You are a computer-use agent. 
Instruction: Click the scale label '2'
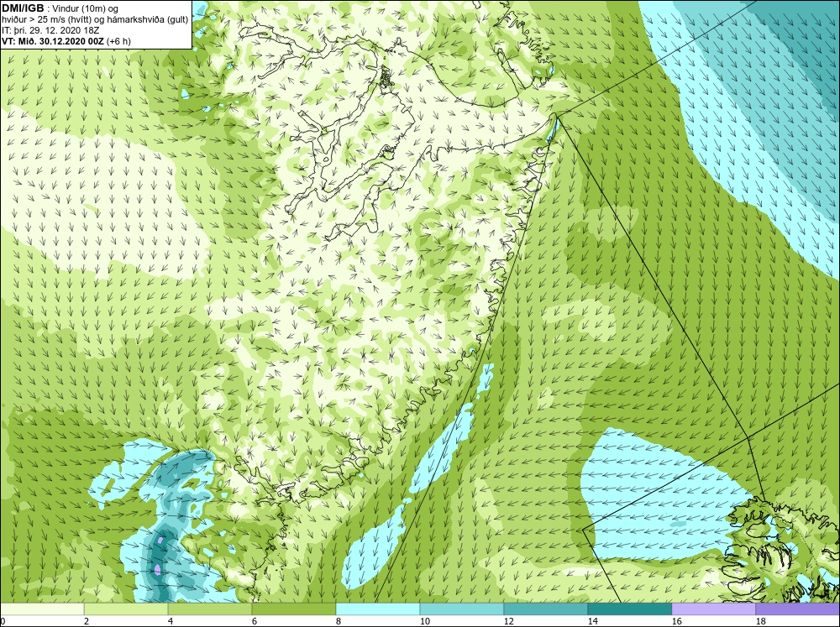click(x=87, y=621)
